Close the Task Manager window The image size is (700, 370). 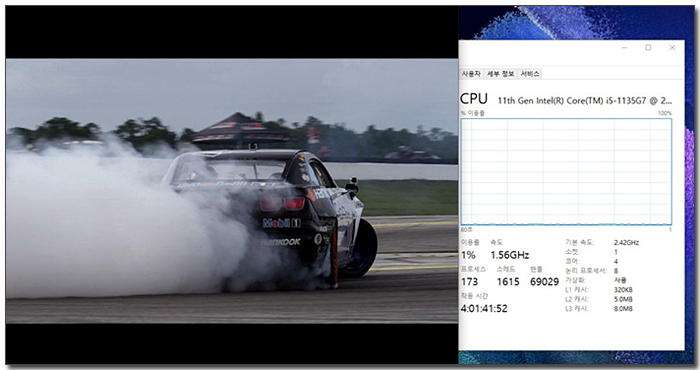click(672, 48)
